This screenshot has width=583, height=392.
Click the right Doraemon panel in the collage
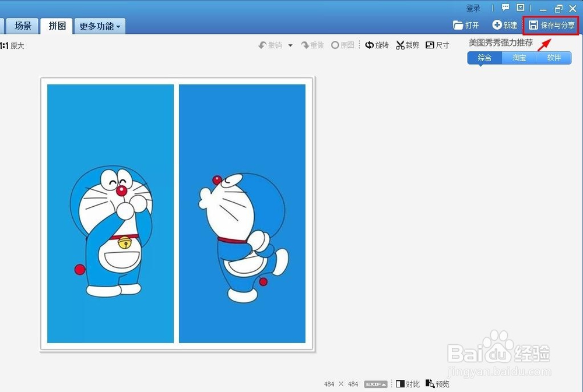(242, 214)
